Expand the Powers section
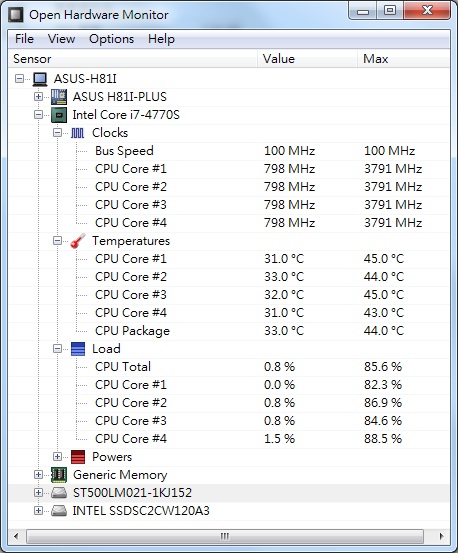 coord(57,456)
